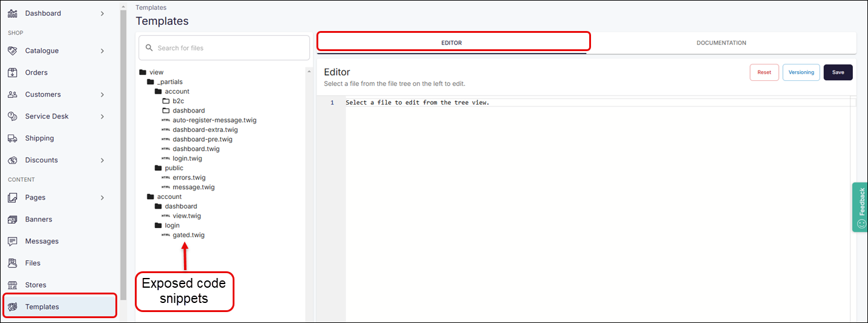Screen dimensions: 868x323
Task: Click the public folder icon
Action: pos(159,168)
